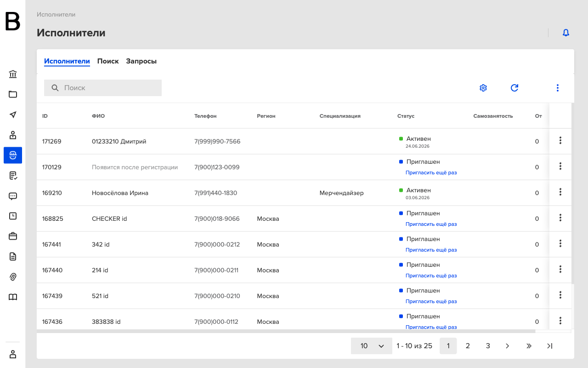Jump to the last page
The image size is (588, 368).
pos(549,346)
